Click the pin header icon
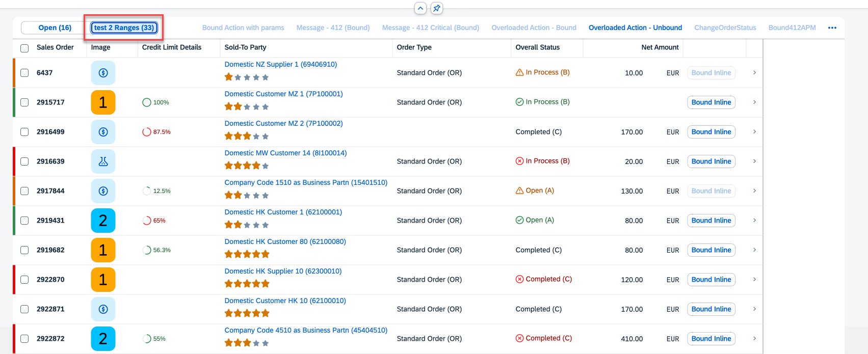The image size is (868, 354). point(436,8)
